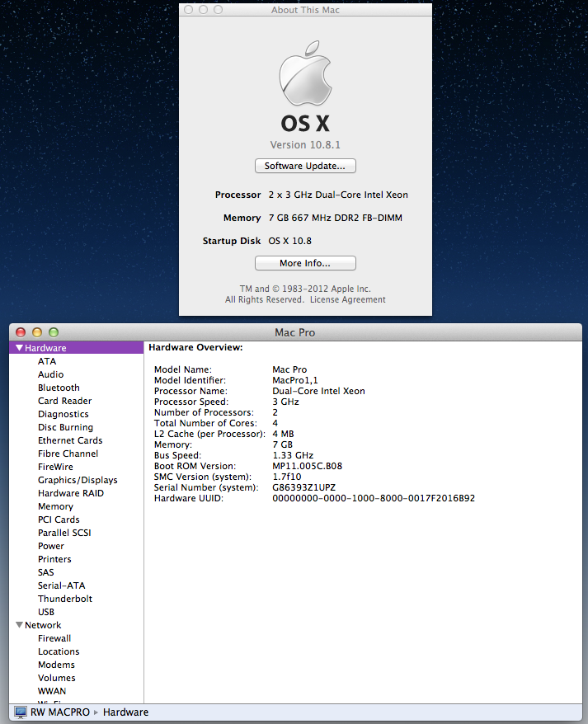Select ATA in the Hardware list
This screenshot has width=588, height=724.
47,361
